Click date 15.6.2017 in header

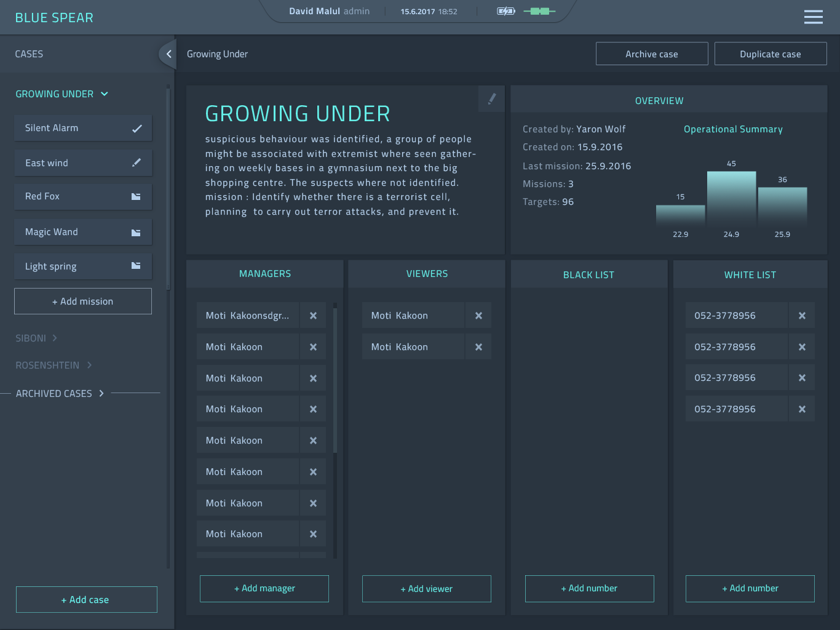point(418,12)
